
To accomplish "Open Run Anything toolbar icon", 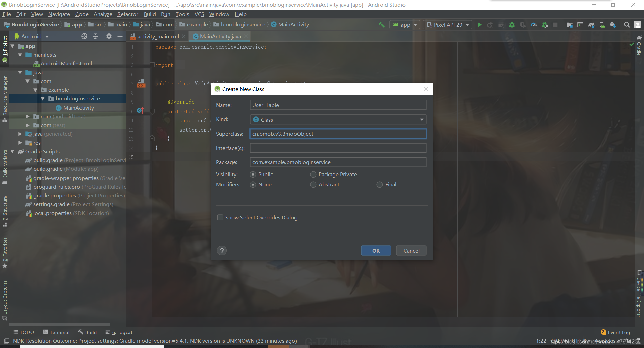I will point(580,25).
